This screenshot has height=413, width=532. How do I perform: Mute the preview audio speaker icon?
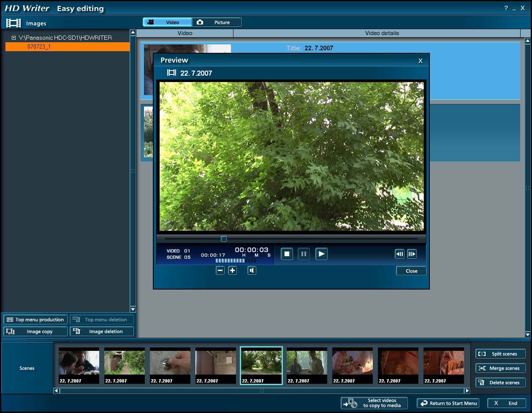tap(252, 271)
